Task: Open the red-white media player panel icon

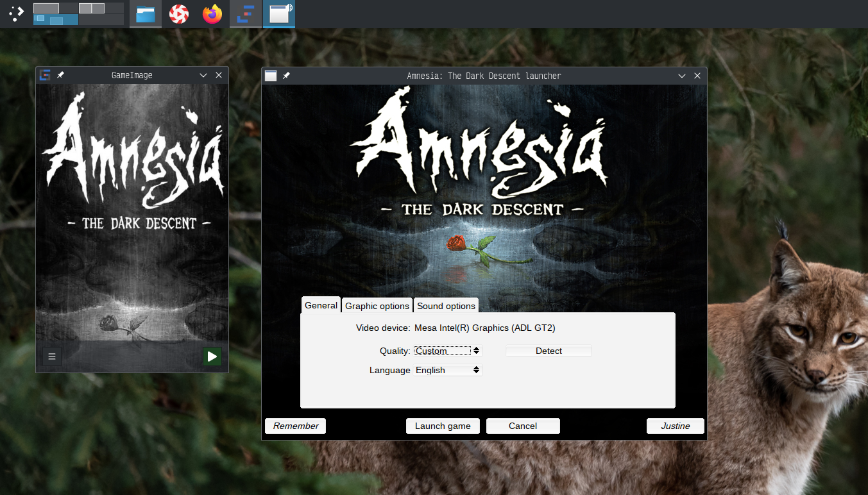Action: click(179, 13)
